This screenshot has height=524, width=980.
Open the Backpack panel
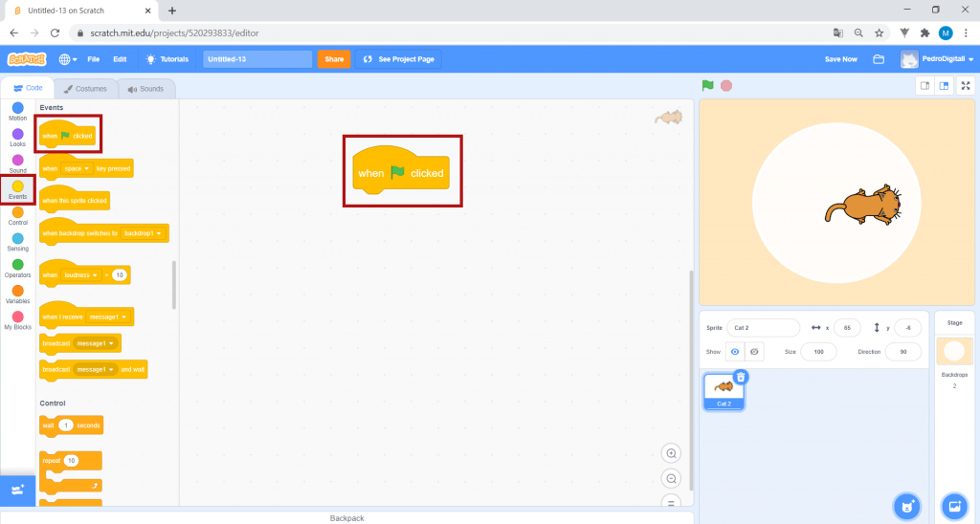tap(346, 517)
